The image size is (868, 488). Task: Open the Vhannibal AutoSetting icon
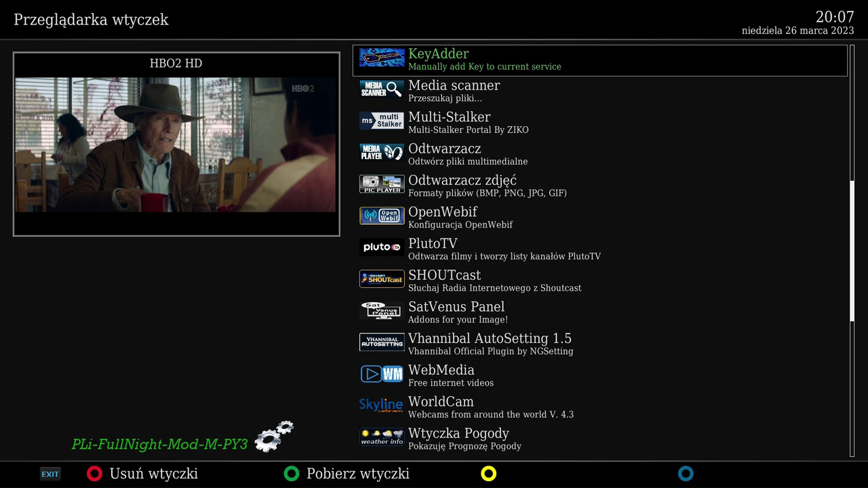[x=382, y=342]
